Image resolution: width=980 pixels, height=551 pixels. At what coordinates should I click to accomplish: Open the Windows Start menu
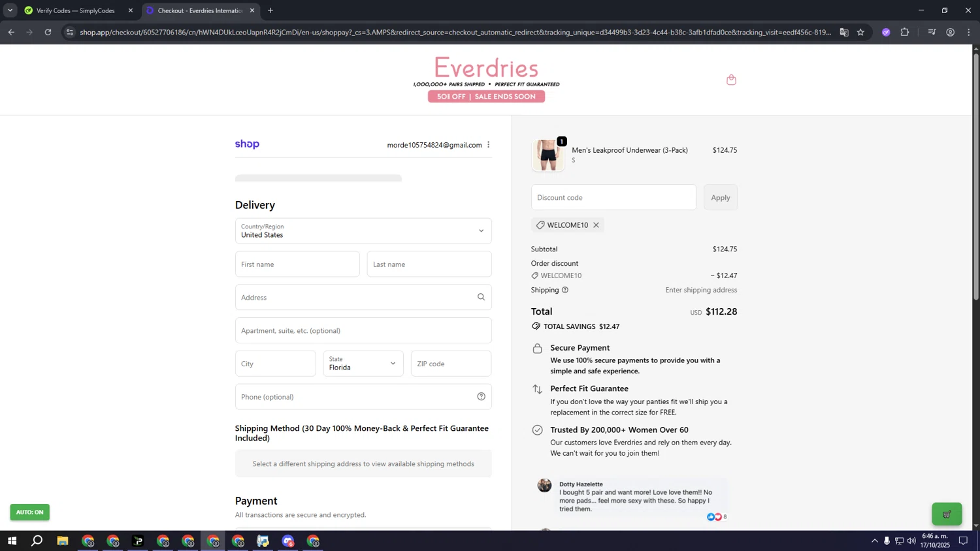pyautogui.click(x=12, y=541)
